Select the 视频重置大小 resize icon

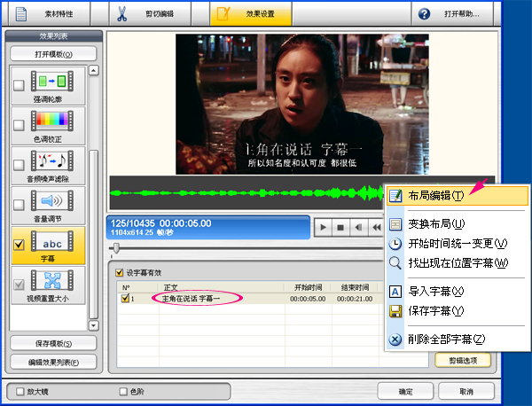point(52,280)
